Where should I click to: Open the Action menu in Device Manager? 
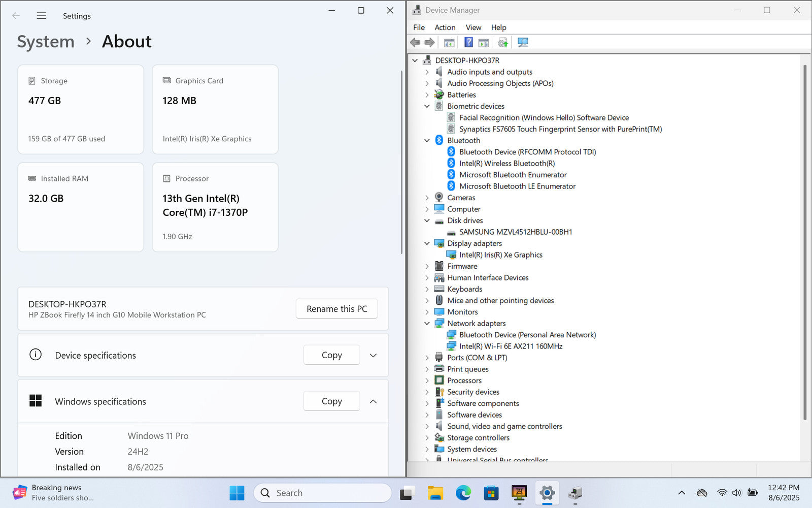tap(445, 27)
